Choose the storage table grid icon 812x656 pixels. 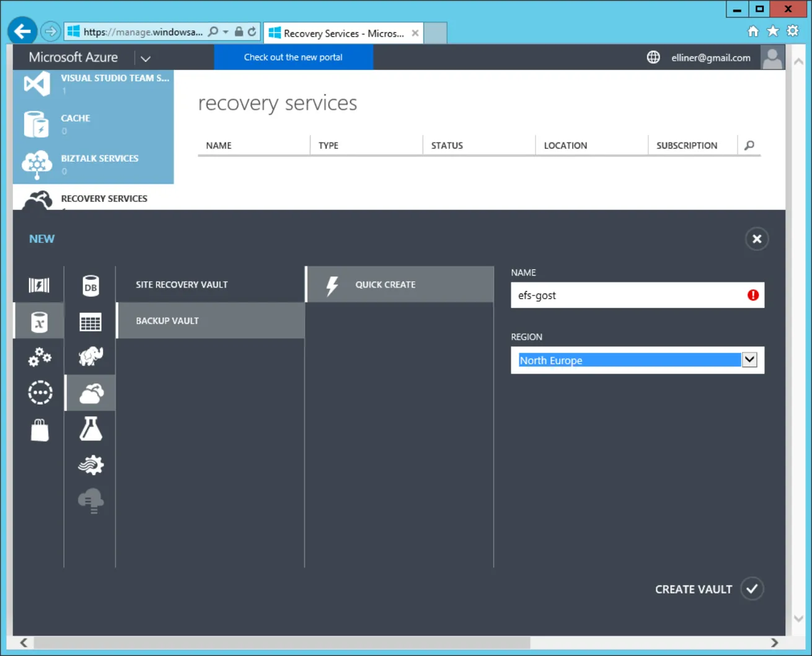coord(90,322)
